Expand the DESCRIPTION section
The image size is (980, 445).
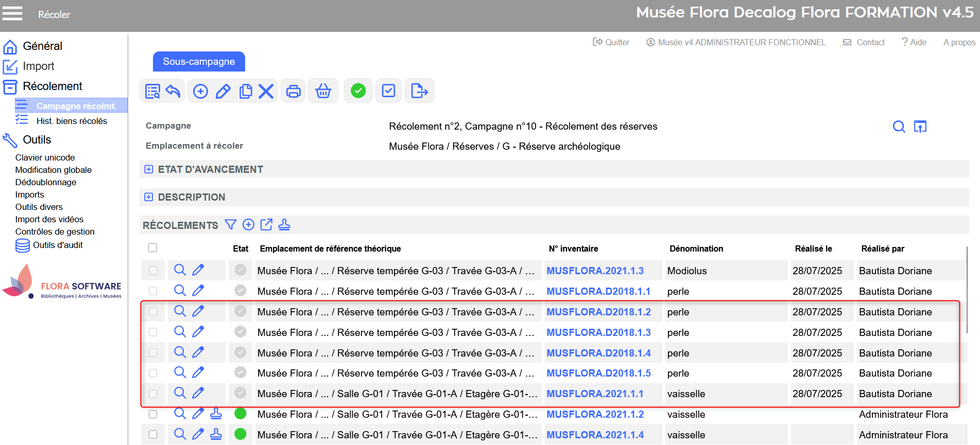point(149,197)
